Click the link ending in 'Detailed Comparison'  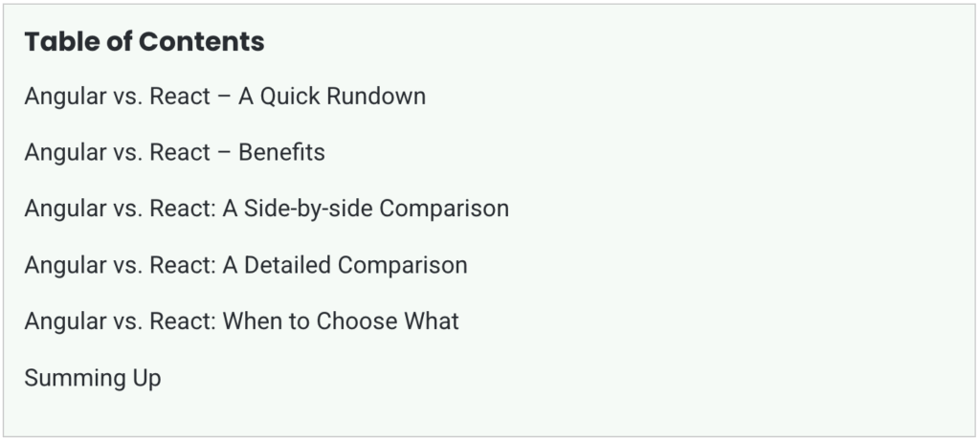(x=246, y=264)
